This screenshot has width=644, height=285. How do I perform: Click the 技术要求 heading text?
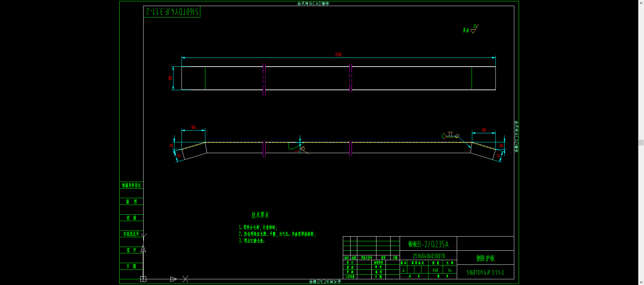tap(260, 215)
